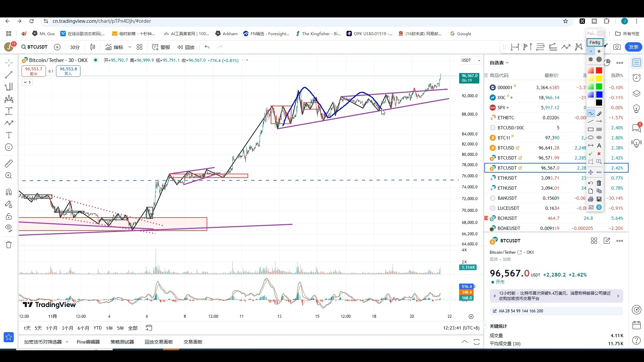
Task: Delete all drawings with trash icon in left toolbar
Action: point(9,245)
